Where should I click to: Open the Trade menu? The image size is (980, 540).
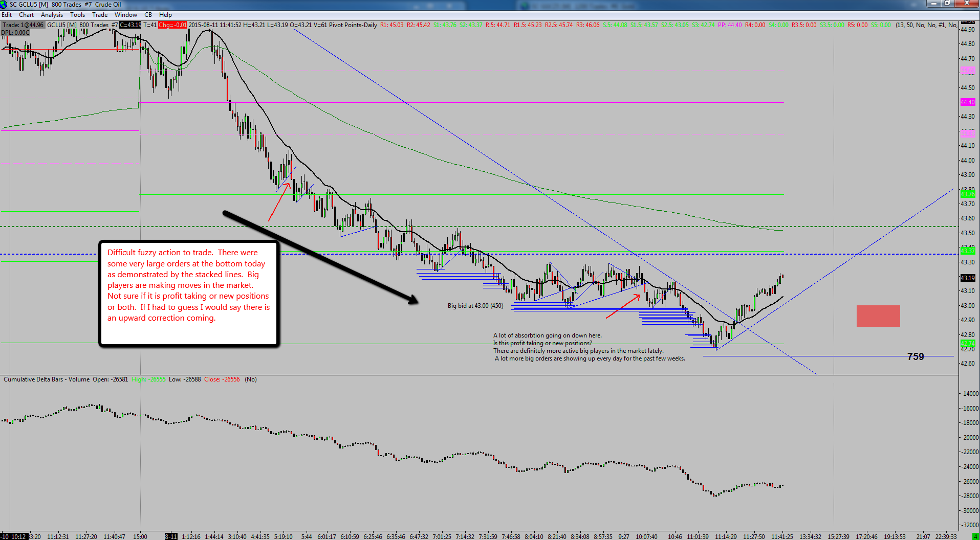[x=100, y=15]
